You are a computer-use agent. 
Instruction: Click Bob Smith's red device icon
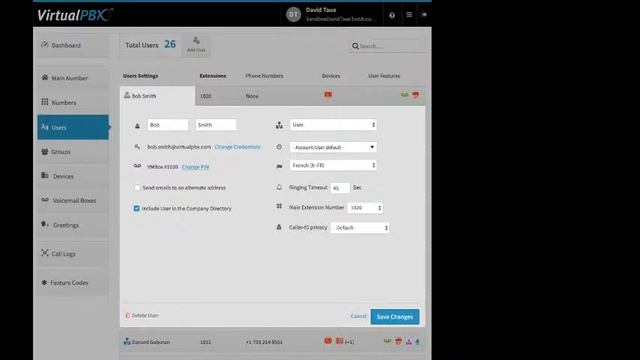coord(328,95)
